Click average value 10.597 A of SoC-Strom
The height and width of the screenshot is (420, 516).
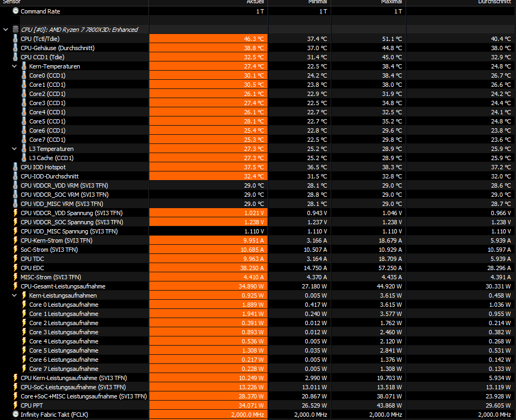[x=499, y=250]
